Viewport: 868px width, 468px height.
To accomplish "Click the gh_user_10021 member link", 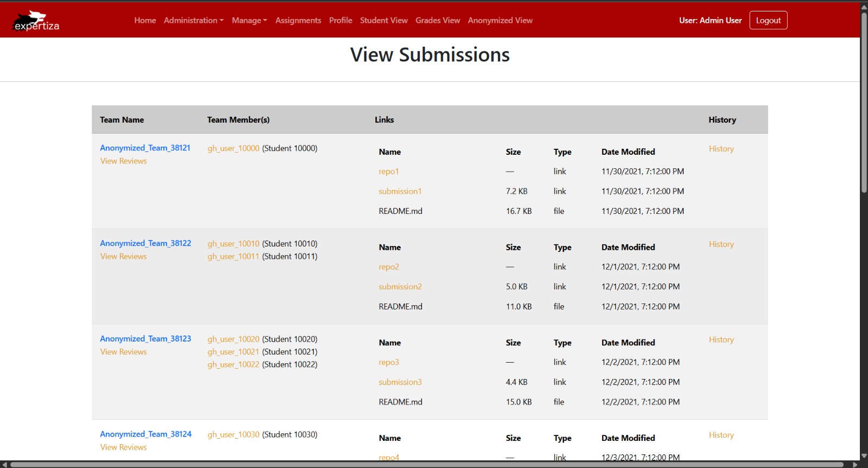I will 233,352.
